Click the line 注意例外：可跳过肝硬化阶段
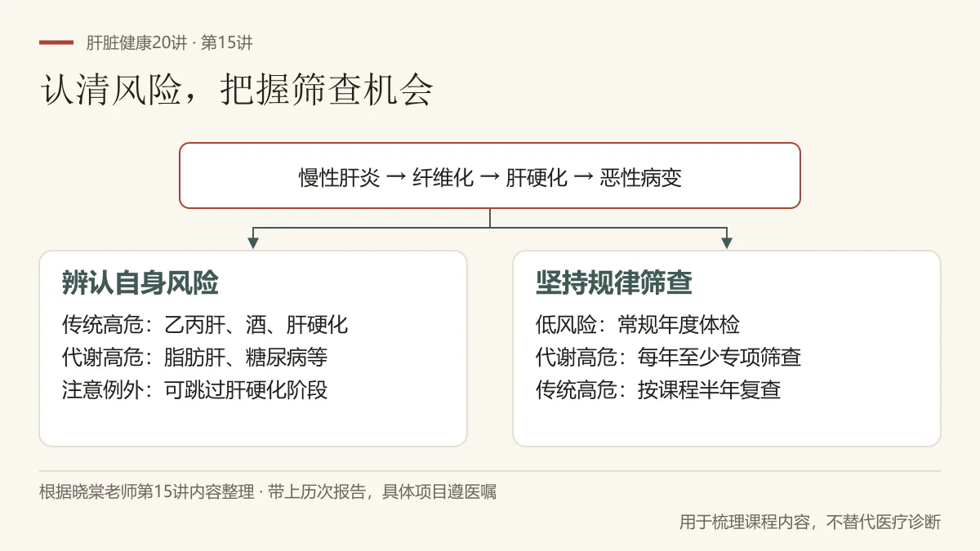 click(x=195, y=389)
